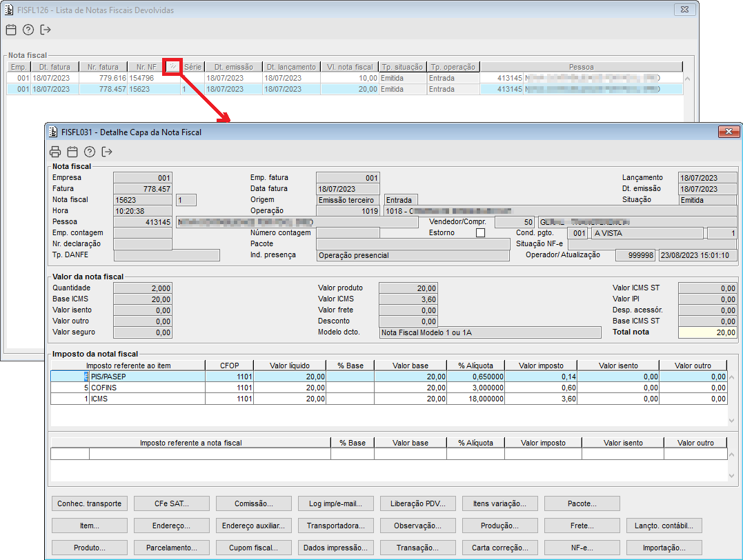Click the help question mark in the FISFL126 toolbar
Viewport: 743px width, 560px height.
(28, 30)
